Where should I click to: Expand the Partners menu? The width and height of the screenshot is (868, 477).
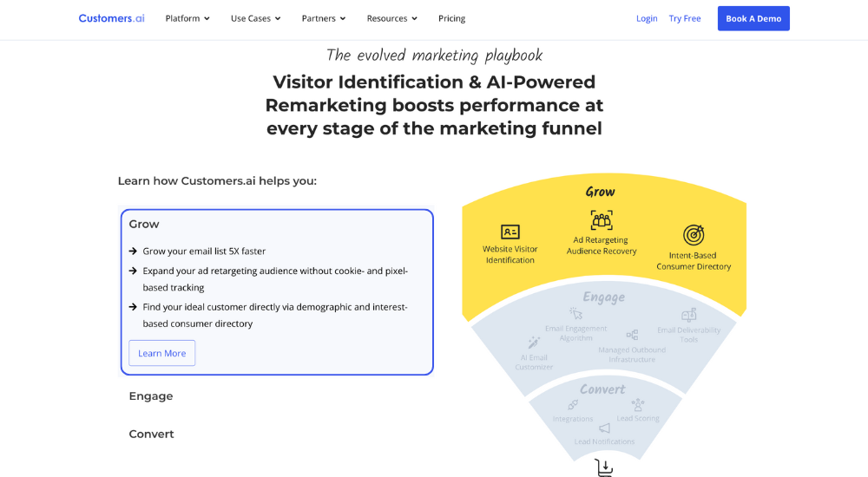point(324,18)
